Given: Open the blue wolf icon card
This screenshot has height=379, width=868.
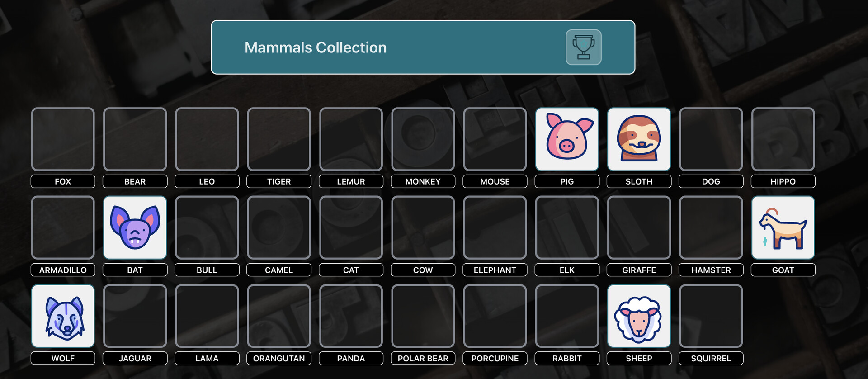Looking at the screenshot, I should [x=63, y=316].
